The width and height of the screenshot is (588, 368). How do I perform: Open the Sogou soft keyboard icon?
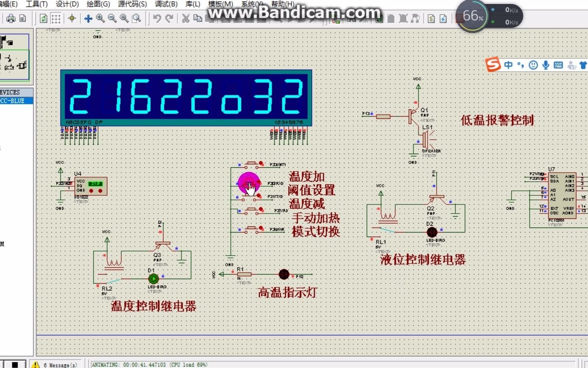coord(558,65)
